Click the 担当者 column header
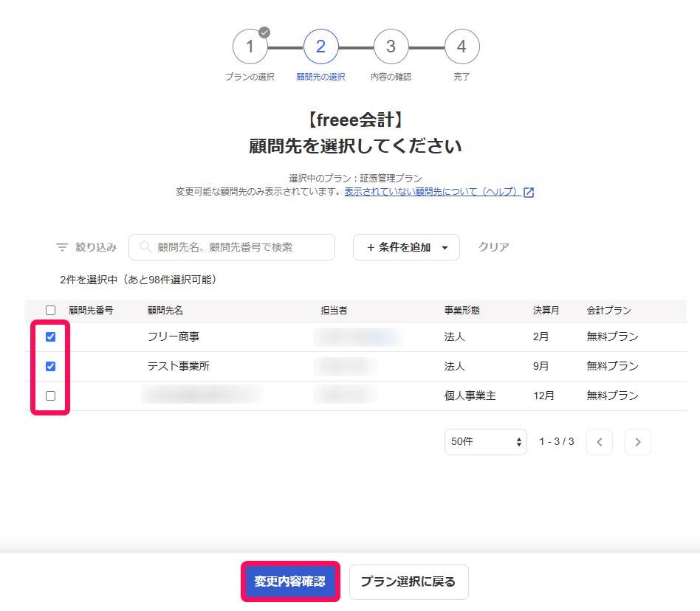The image size is (700, 611). point(334,311)
